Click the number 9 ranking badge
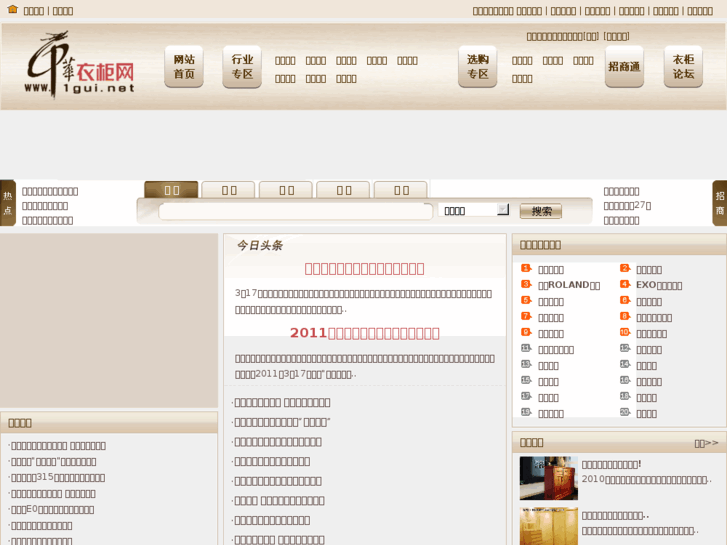The width and height of the screenshot is (727, 545). (x=526, y=333)
